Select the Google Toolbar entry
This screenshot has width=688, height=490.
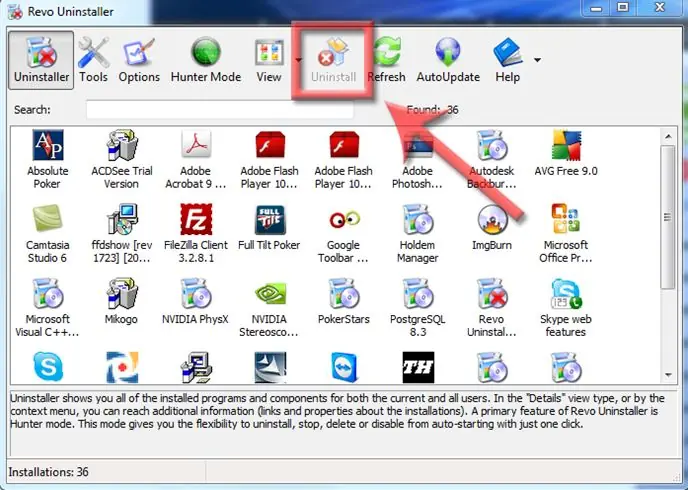coord(344,233)
